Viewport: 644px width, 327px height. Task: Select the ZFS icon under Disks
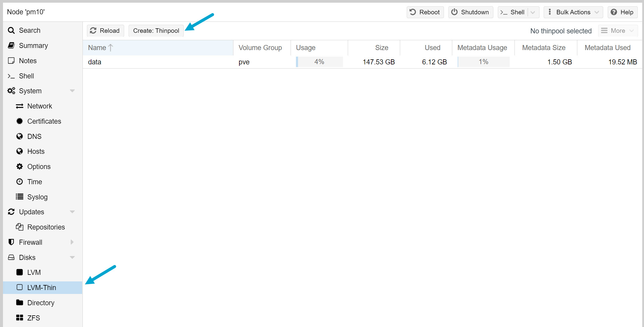tap(19, 317)
